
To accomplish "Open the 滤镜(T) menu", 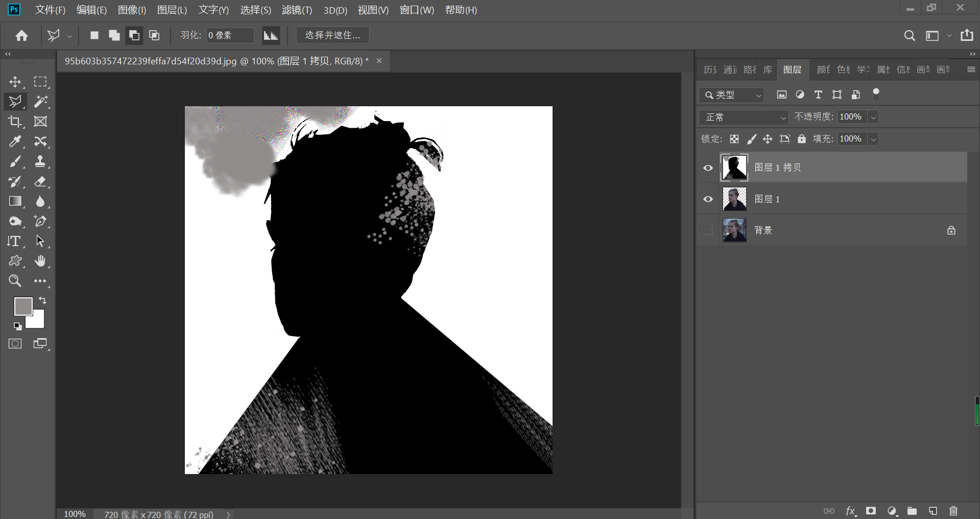I will click(x=297, y=10).
